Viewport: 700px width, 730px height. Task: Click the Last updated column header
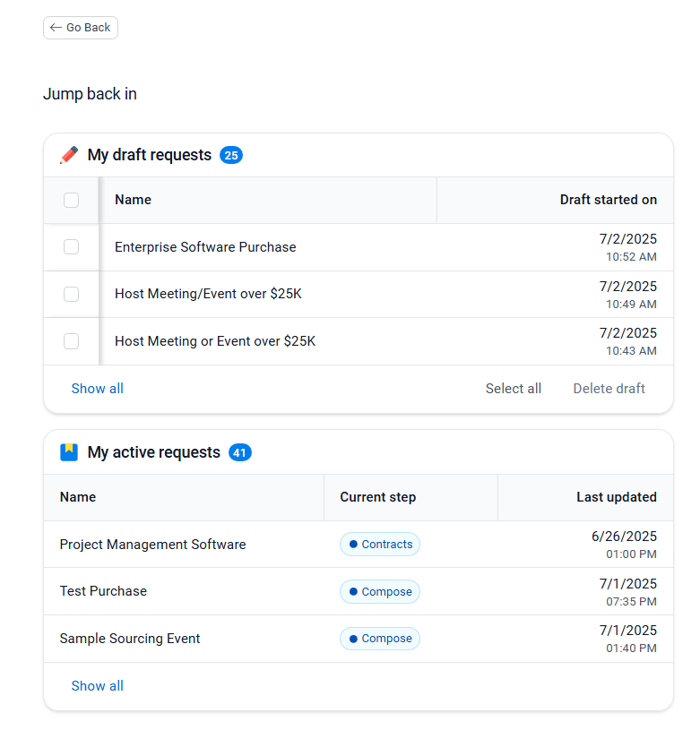coord(616,497)
